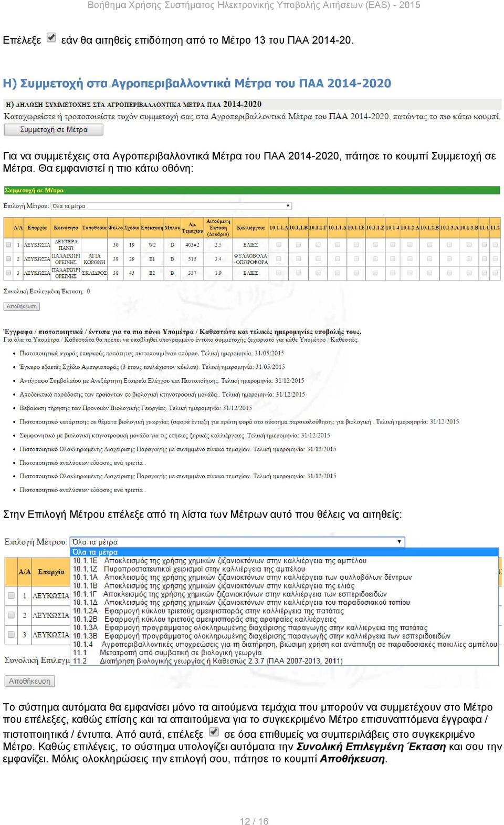Image resolution: width=504 pixels, height=825 pixels.
Task: Click the Αποθήκευση button below the open dropdown list
Action: [x=29, y=681]
